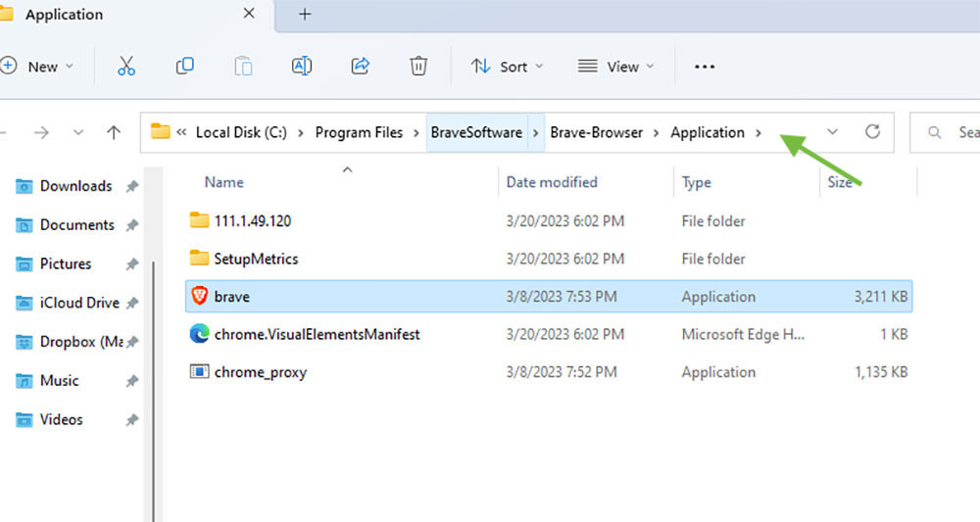This screenshot has height=522, width=980.
Task: Click the SetupMetrics folder icon
Action: click(199, 258)
